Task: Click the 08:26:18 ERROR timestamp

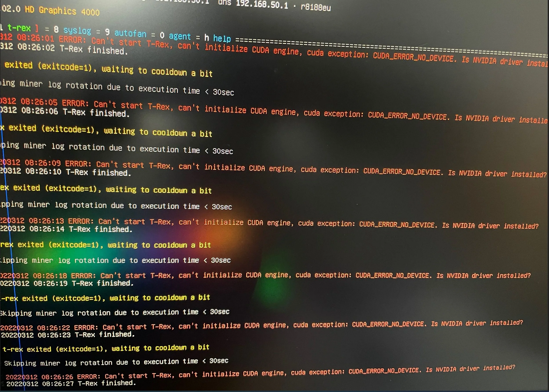Action: (51, 276)
